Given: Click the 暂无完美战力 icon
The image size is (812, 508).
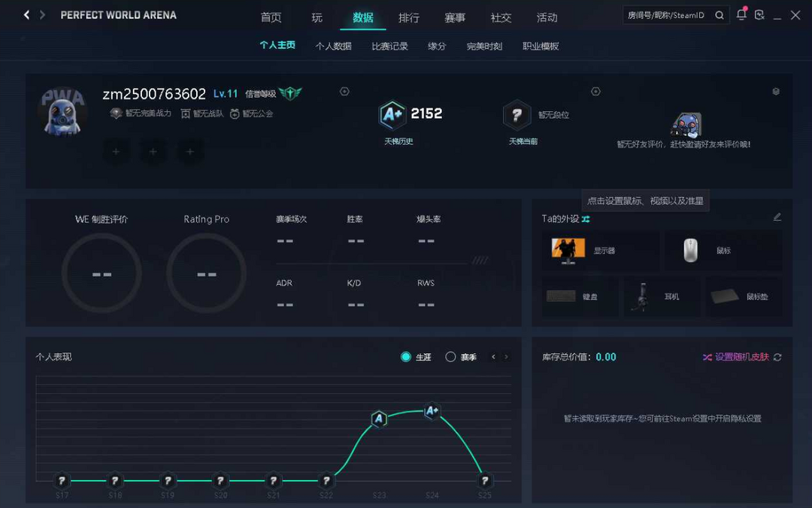Looking at the screenshot, I should 116,113.
